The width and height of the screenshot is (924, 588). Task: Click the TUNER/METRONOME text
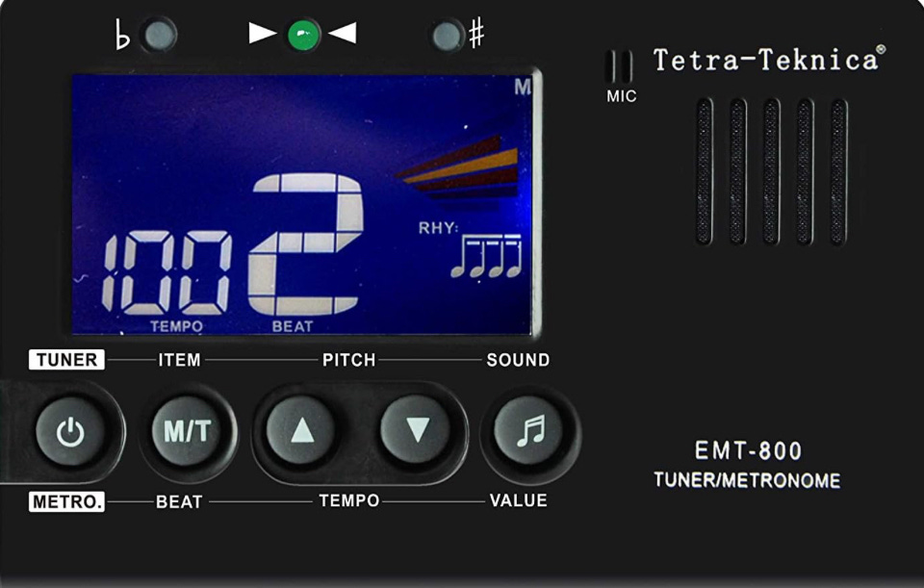[747, 480]
